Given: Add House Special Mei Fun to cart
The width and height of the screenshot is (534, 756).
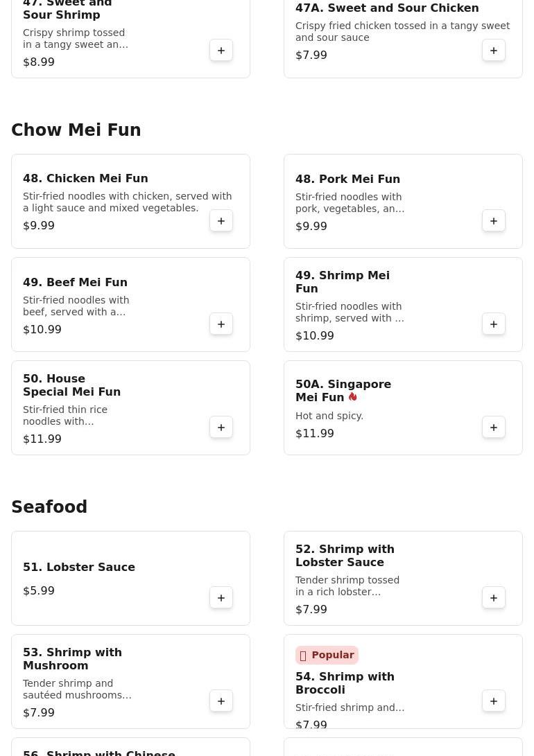Looking at the screenshot, I should point(221,428).
